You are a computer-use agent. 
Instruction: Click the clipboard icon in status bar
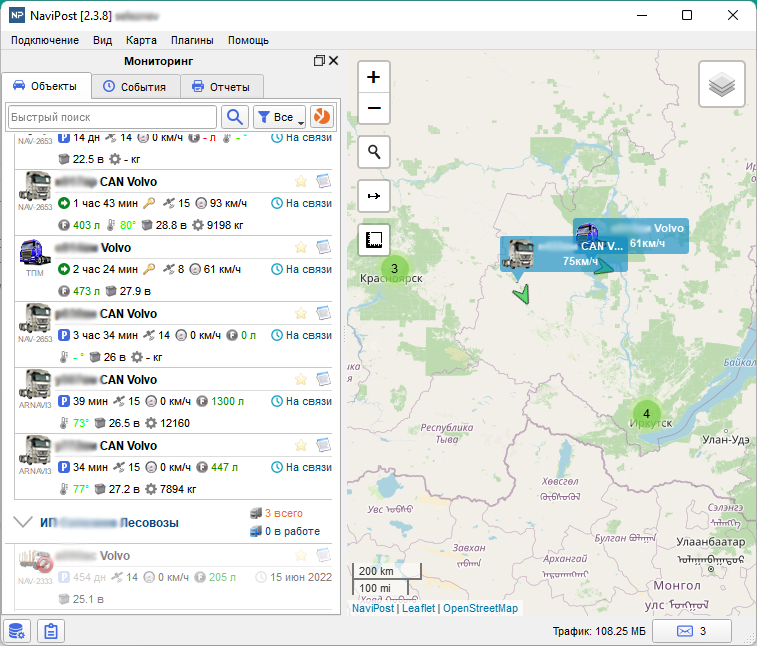click(x=50, y=631)
